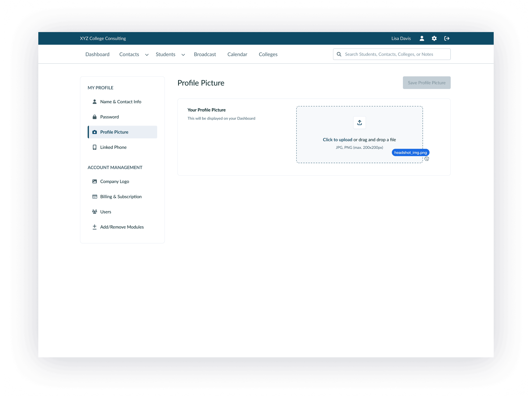Click the phone icon beside Linked Phone

(x=95, y=147)
